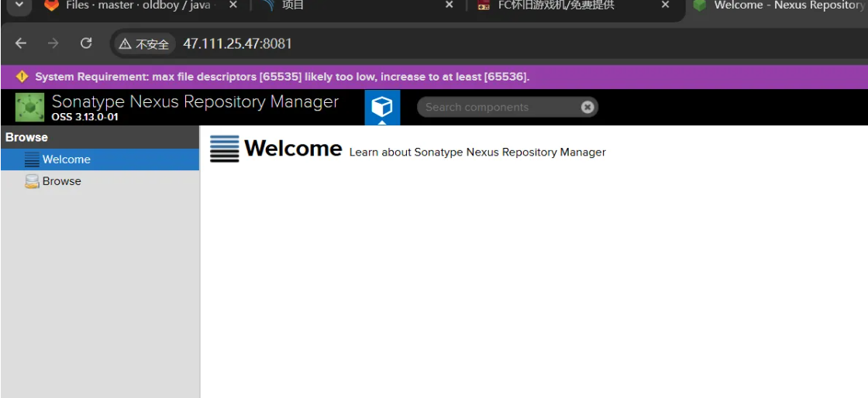
Task: Click the browser forward arrow
Action: [53, 43]
